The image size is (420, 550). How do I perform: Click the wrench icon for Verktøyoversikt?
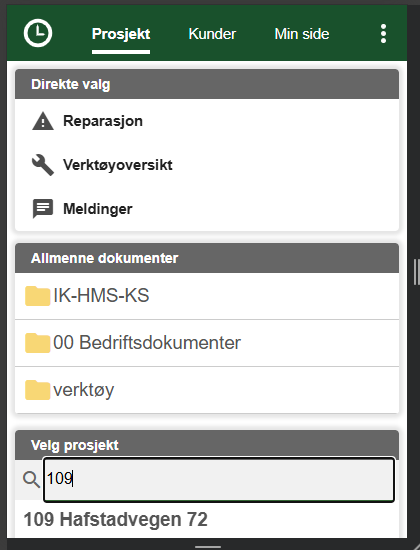(43, 165)
